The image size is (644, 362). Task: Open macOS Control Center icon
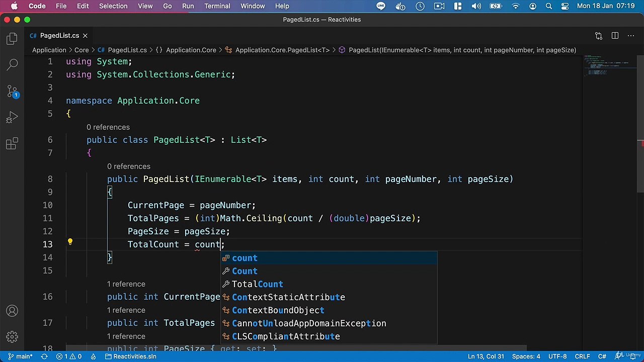(565, 6)
